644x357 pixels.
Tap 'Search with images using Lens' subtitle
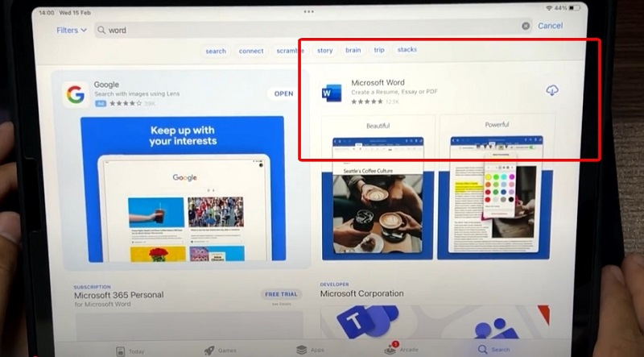coord(137,93)
